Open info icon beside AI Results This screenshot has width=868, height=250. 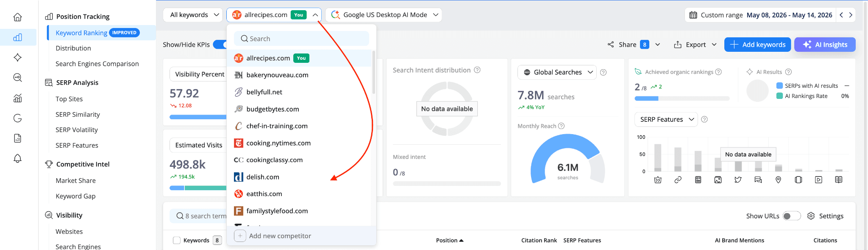pyautogui.click(x=788, y=72)
